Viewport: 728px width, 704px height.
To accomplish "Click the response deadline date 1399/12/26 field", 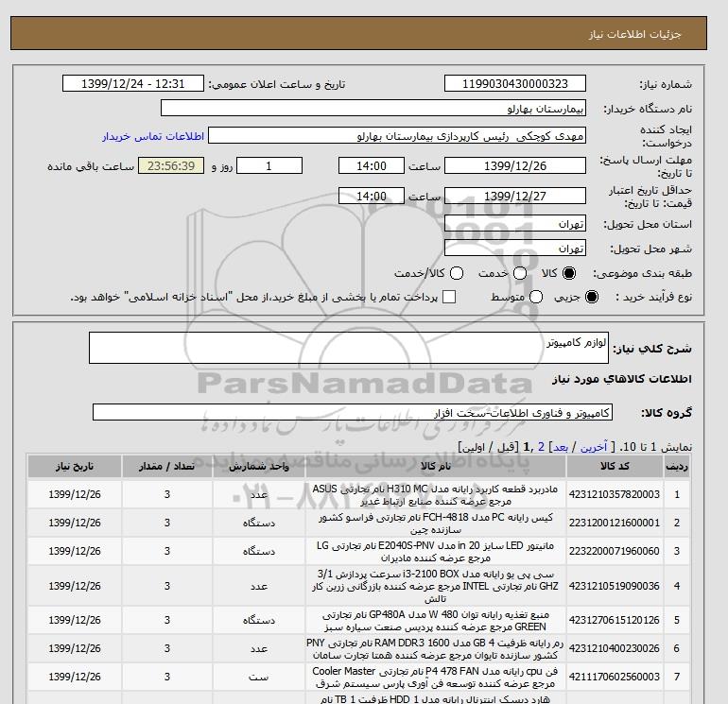I will 515,165.
